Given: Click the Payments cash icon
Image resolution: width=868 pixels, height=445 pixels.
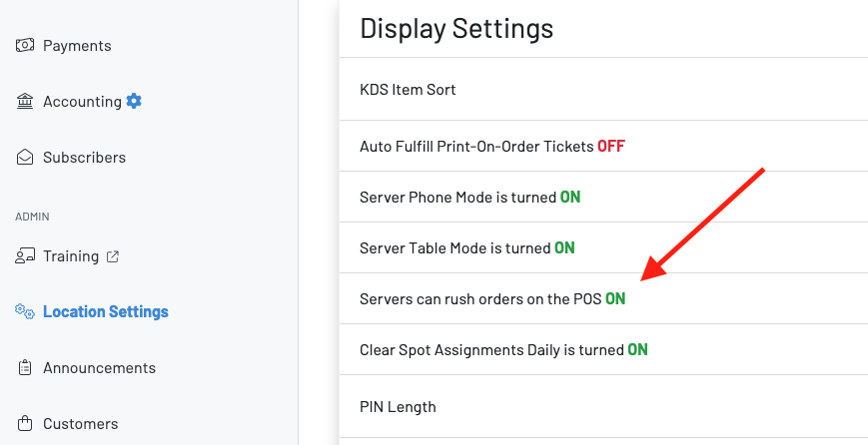Looking at the screenshot, I should click(x=25, y=46).
